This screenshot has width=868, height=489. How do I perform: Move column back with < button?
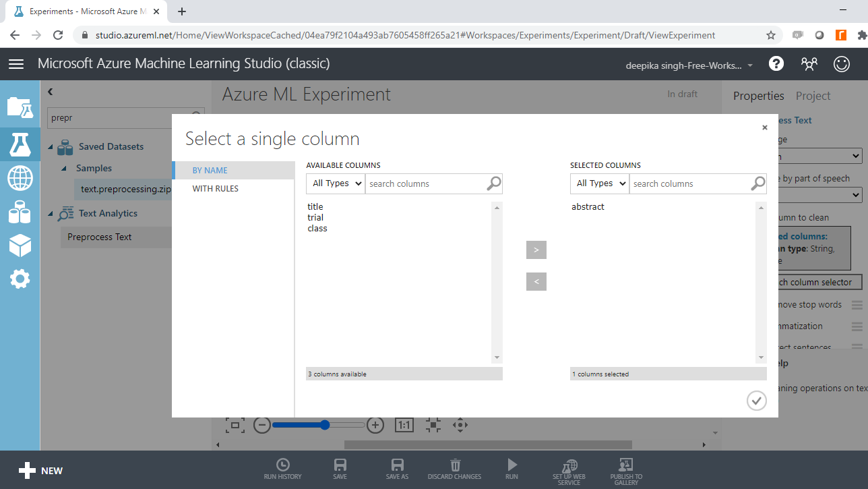click(x=536, y=281)
